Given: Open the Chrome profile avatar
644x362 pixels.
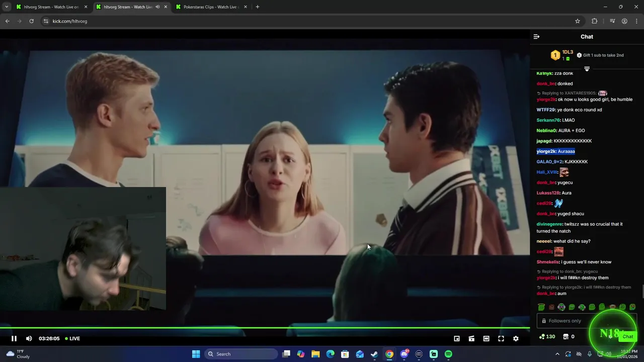Looking at the screenshot, I should [624, 21].
